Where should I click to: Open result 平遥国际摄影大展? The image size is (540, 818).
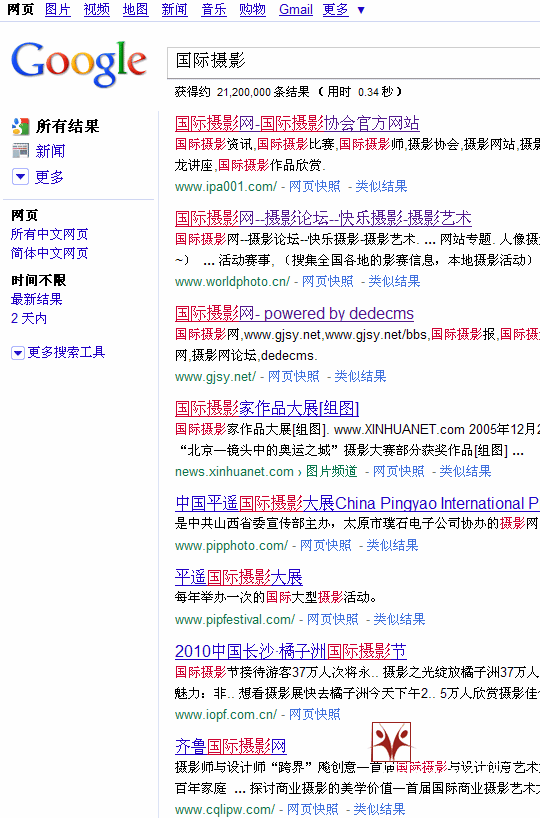coord(239,577)
